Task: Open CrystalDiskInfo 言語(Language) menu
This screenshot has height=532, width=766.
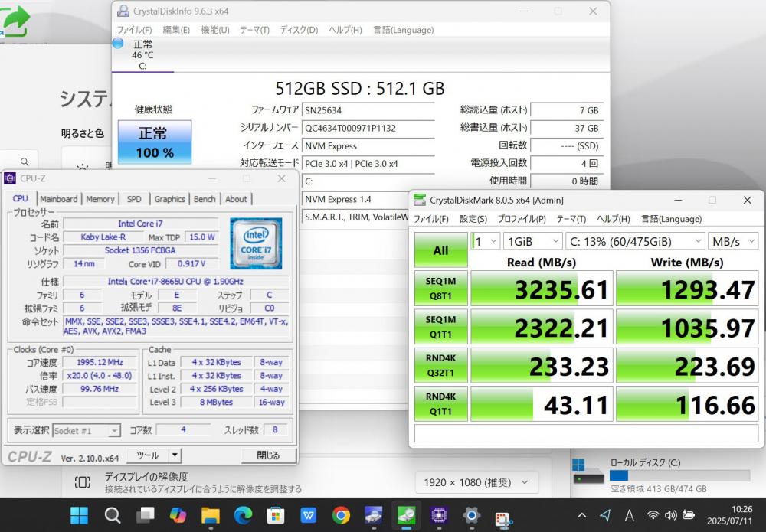Action: [x=404, y=30]
